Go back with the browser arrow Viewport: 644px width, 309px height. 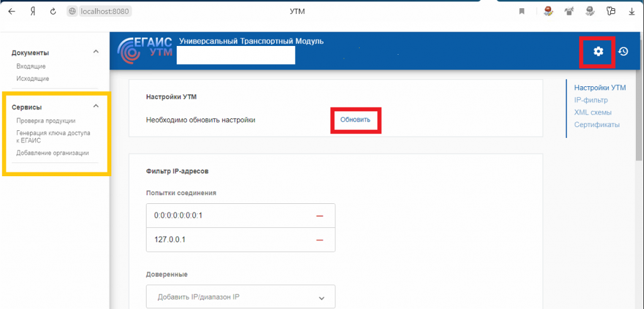point(11,11)
